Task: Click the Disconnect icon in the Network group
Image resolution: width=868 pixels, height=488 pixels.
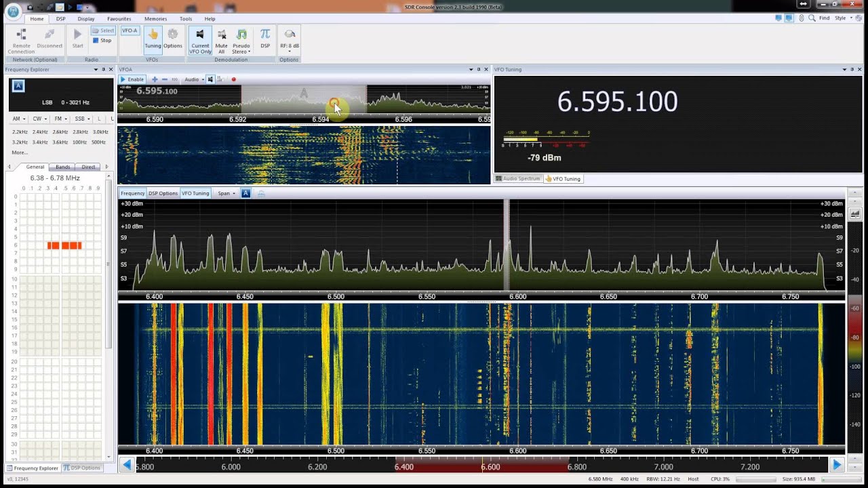Action: [50, 34]
